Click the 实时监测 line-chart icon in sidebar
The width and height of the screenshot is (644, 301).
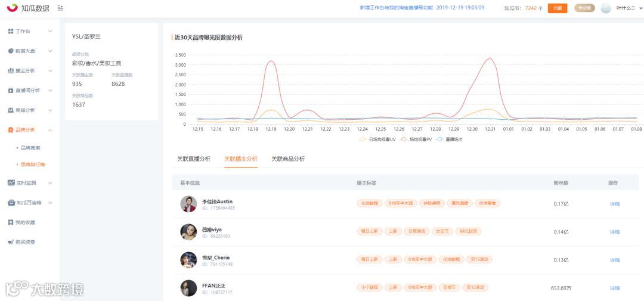11,183
